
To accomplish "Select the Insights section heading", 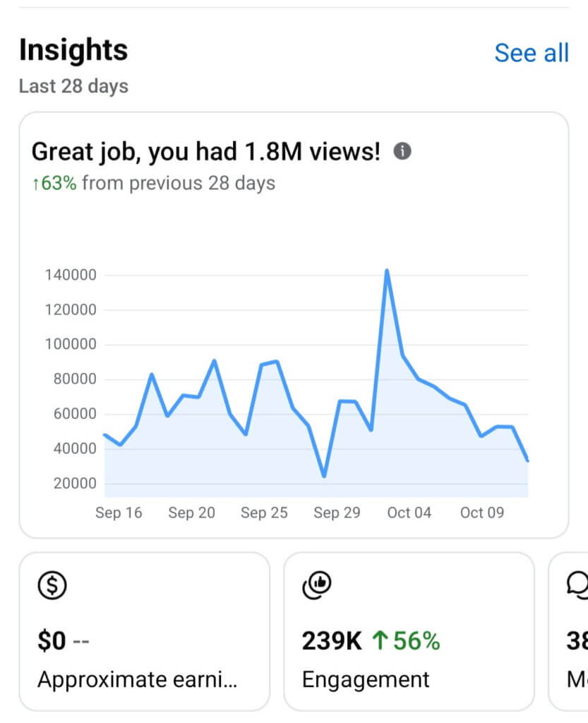I will tap(73, 50).
